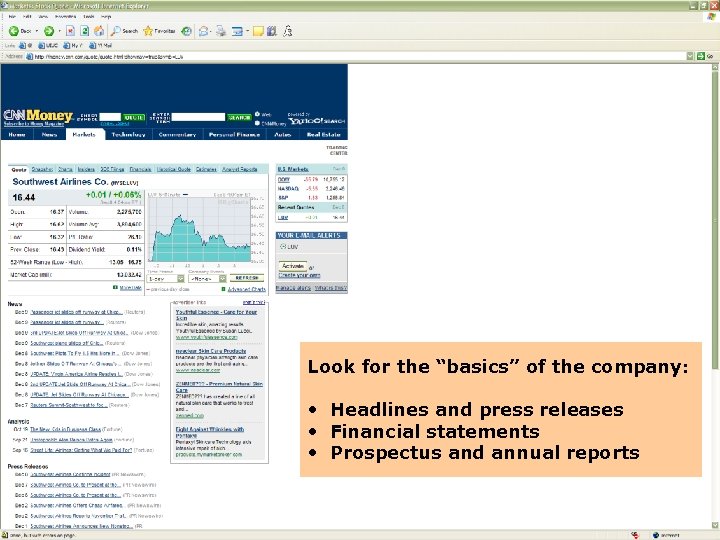Click inside the Address bar URL field
The width and height of the screenshot is (720, 540).
358,56
